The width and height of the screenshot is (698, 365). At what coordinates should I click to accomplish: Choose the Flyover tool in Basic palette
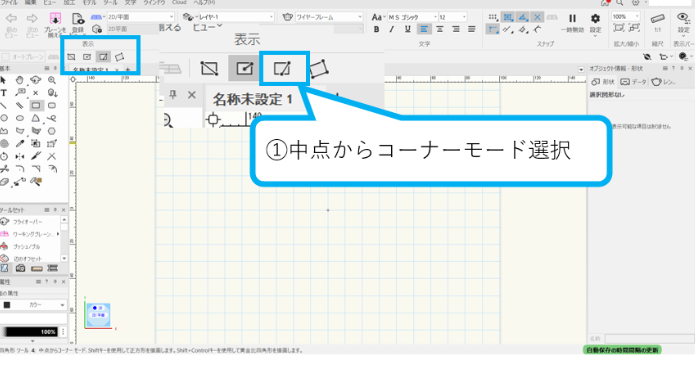pos(36,80)
